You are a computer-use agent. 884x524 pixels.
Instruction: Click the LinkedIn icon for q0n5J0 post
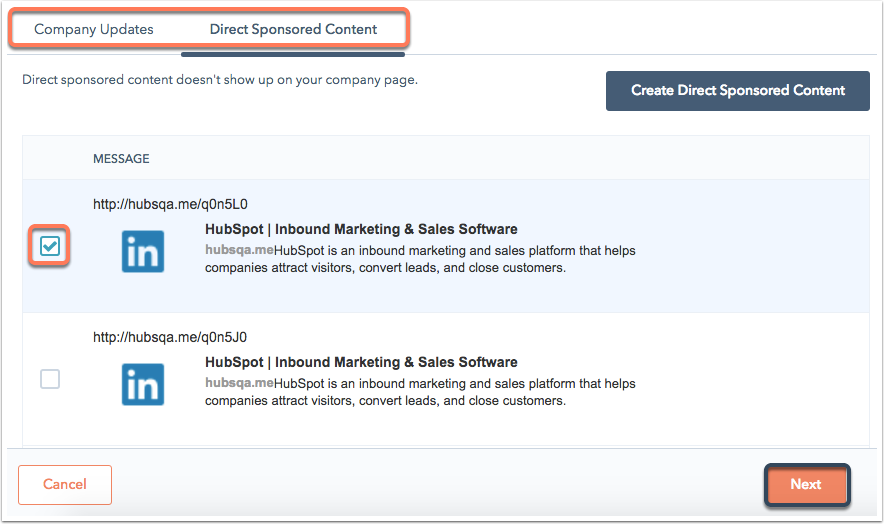click(x=143, y=384)
